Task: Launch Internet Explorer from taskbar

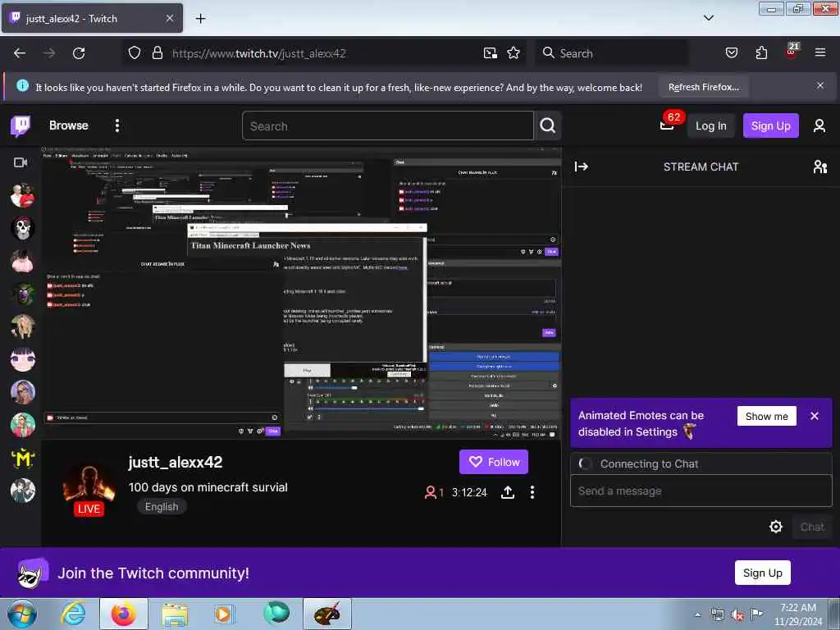Action: point(73,614)
